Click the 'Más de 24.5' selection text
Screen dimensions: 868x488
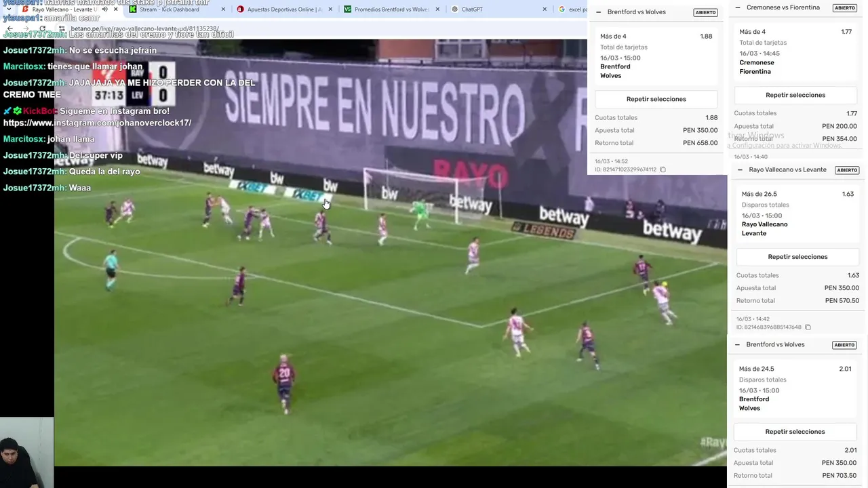coord(756,369)
